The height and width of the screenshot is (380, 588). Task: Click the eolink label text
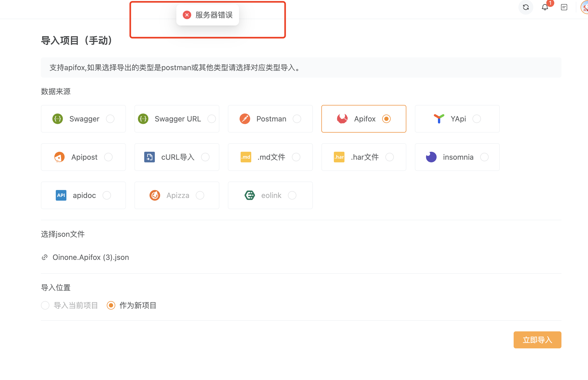tap(271, 195)
